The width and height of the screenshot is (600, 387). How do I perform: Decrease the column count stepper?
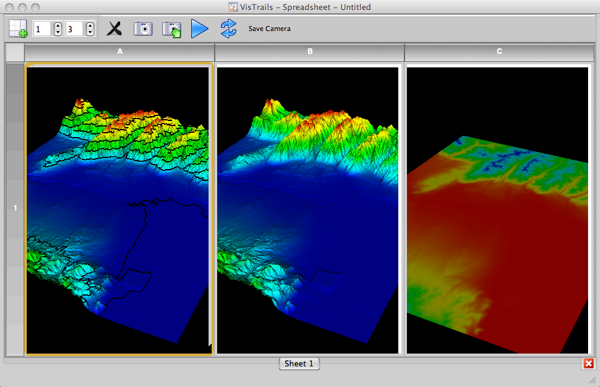90,32
